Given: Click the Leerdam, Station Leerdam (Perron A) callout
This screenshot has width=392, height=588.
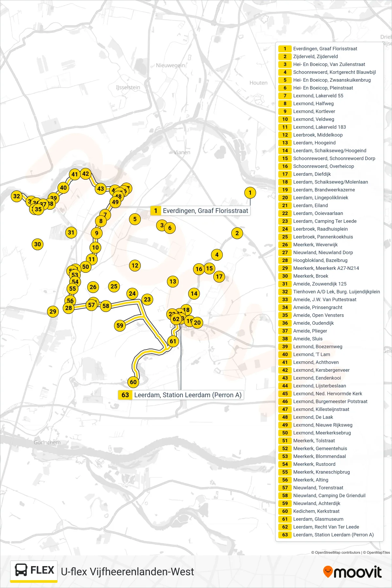Looking at the screenshot, I should tap(181, 395).
